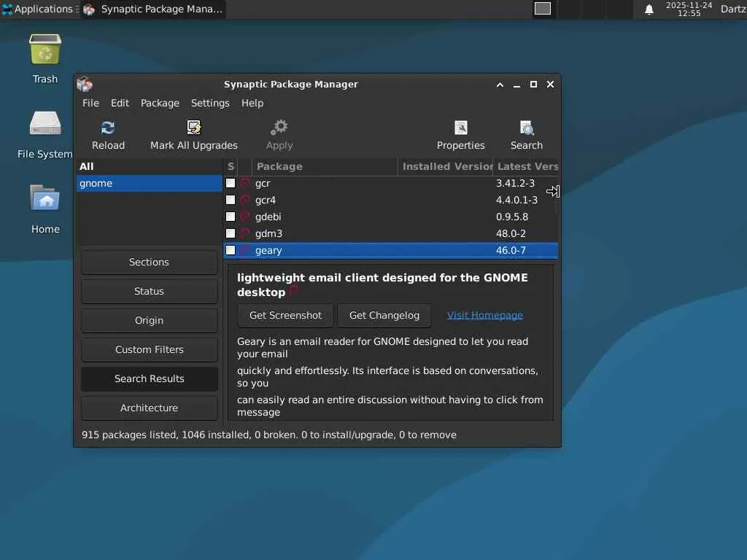Click the Debian swirl after description title
The height and width of the screenshot is (560, 747).
pos(294,290)
